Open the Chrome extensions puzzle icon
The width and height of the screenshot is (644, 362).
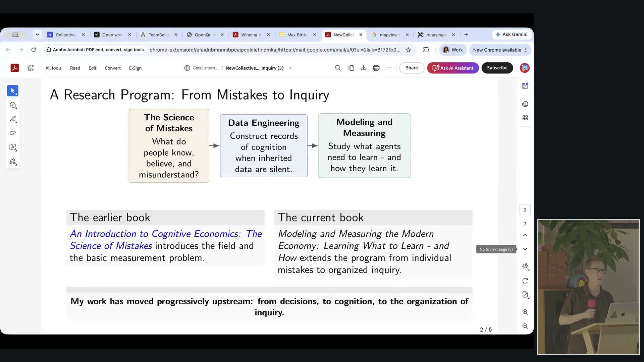[426, 50]
